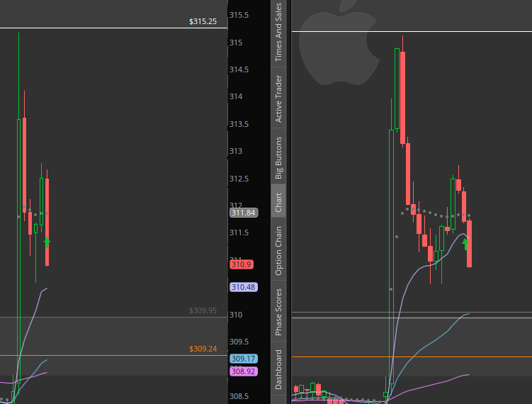Switch to the Active Trader tab

click(278, 99)
